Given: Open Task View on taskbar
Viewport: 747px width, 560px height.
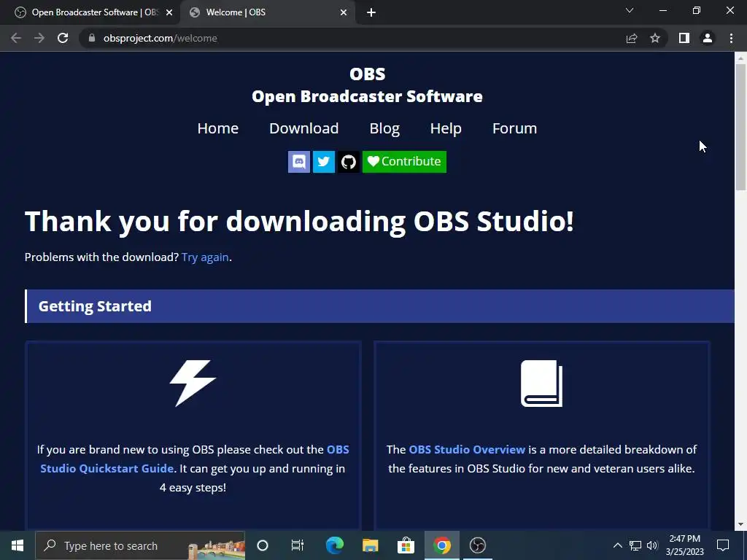Looking at the screenshot, I should 298,545.
